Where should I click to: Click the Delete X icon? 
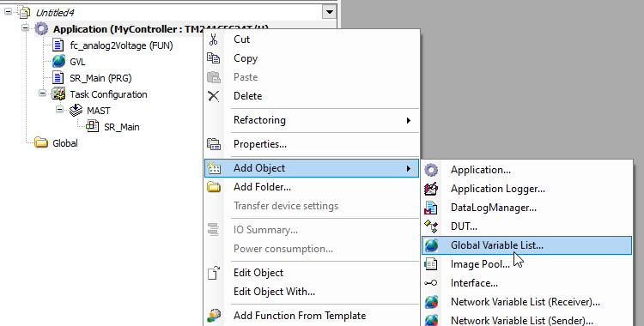[213, 96]
